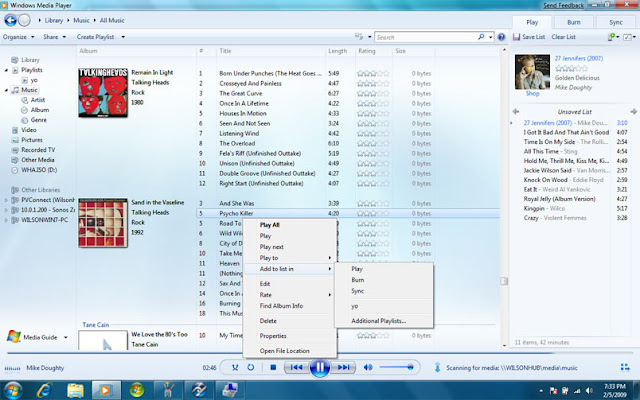This screenshot has width=640, height=400.
Task: Click the Tane Cain artist link
Action: coord(96,325)
